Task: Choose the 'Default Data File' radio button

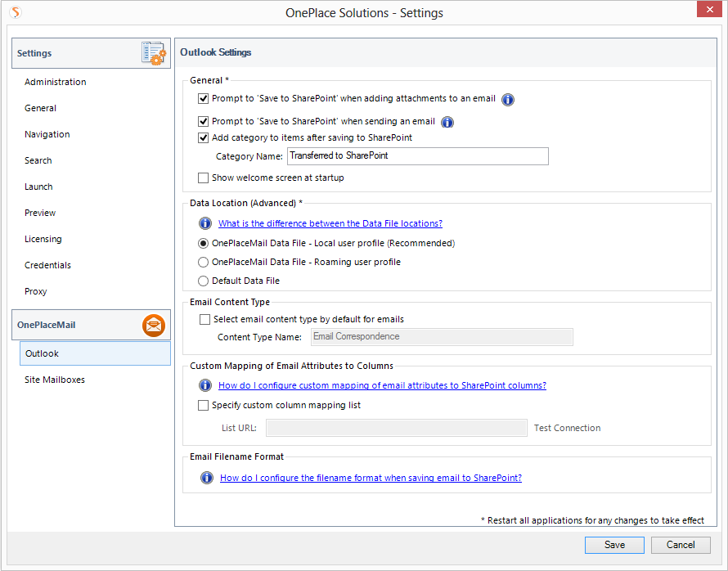Action: pos(204,281)
